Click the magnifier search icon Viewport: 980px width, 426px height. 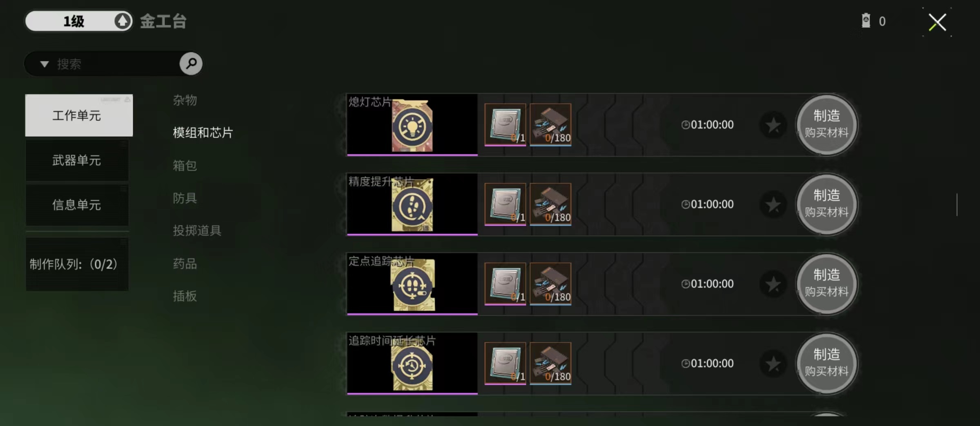tap(191, 64)
